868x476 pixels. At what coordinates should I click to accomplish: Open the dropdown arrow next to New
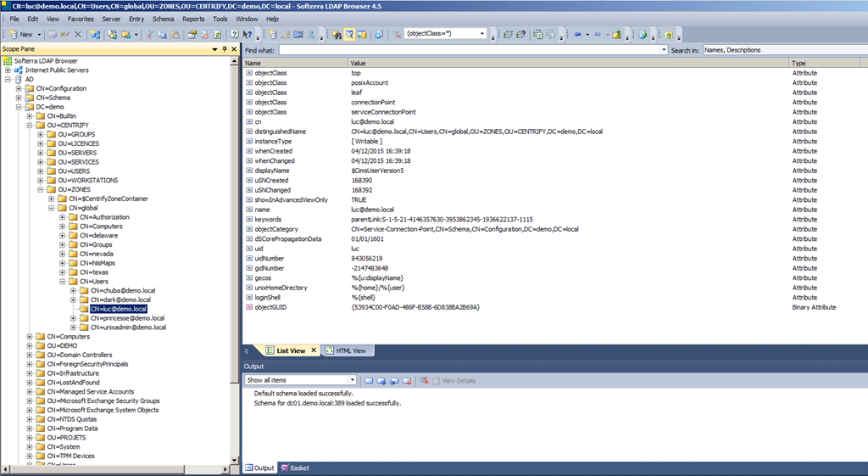(39, 34)
